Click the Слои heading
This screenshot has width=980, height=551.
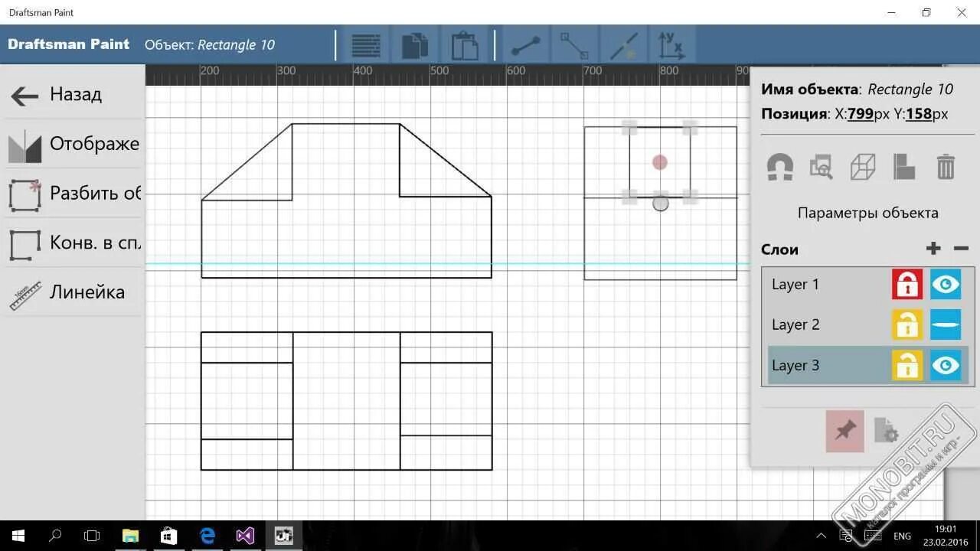[779, 249]
